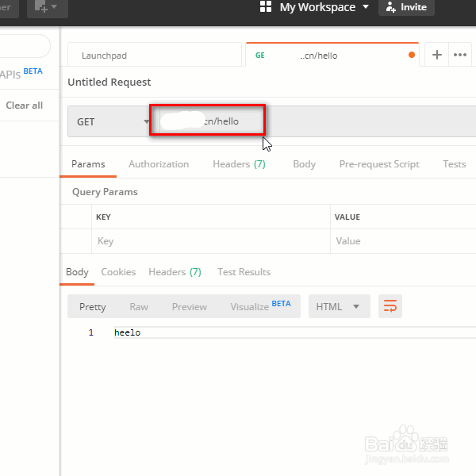Click the query param Value field
This screenshot has width=476, height=476.
coord(403,241)
